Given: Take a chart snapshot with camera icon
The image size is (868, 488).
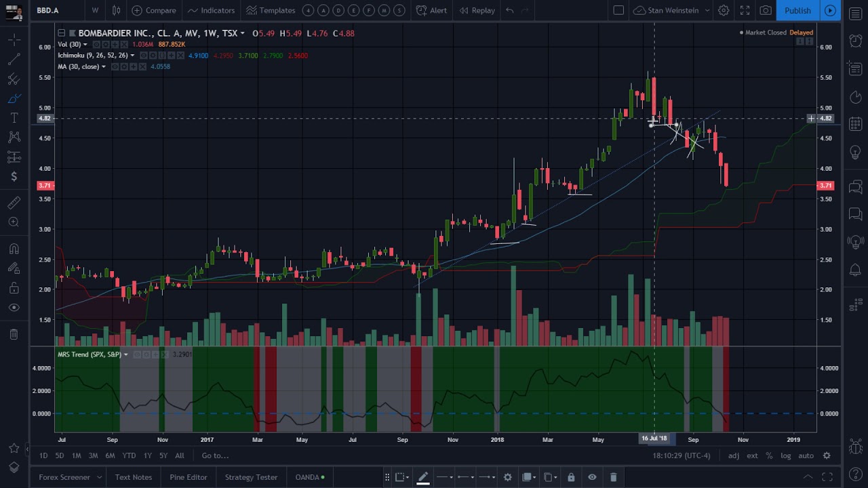Looking at the screenshot, I should pyautogui.click(x=766, y=10).
